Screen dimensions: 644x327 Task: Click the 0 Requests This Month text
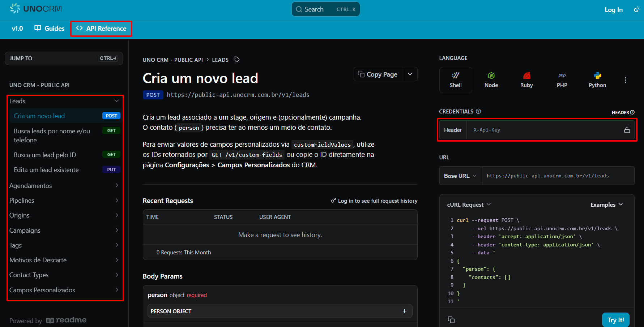pos(184,253)
